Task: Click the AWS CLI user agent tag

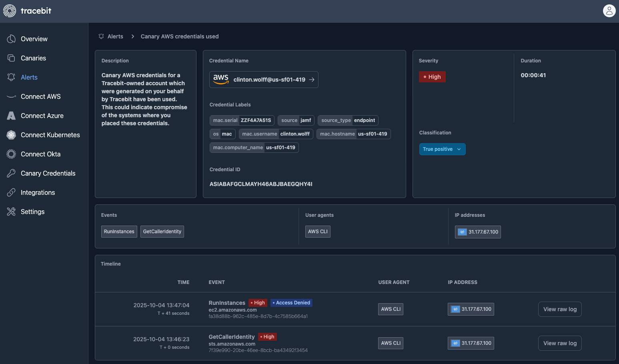Action: click(x=318, y=232)
